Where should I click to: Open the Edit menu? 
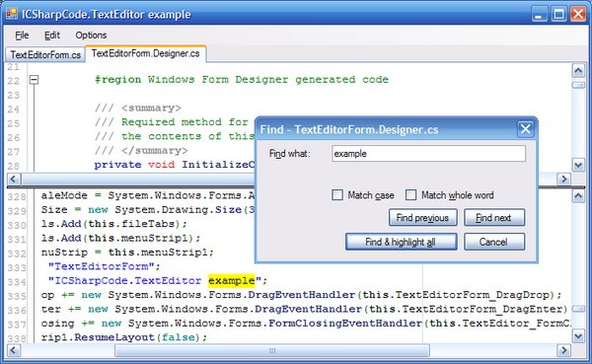coord(52,36)
